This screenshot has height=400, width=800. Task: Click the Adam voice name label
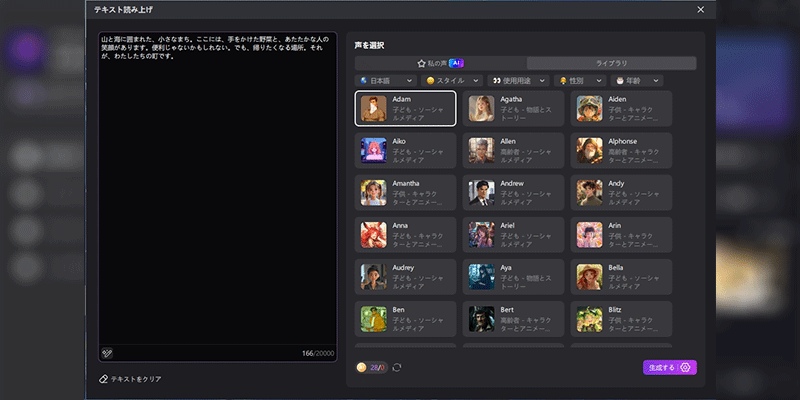(402, 99)
